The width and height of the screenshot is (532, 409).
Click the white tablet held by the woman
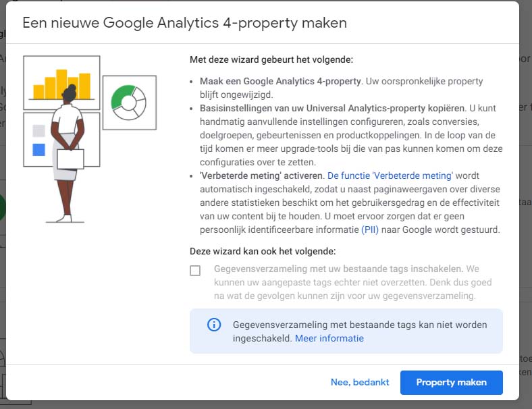pos(70,159)
